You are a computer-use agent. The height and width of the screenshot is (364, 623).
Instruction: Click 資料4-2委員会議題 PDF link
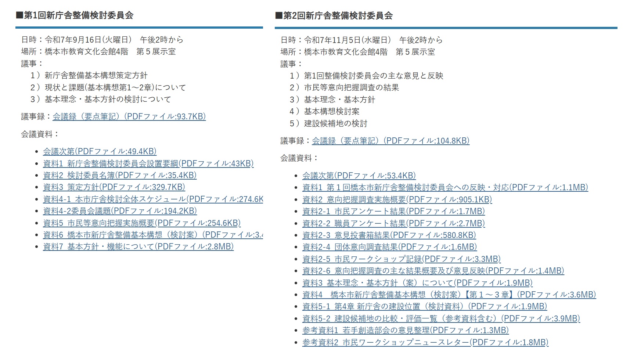pos(120,211)
